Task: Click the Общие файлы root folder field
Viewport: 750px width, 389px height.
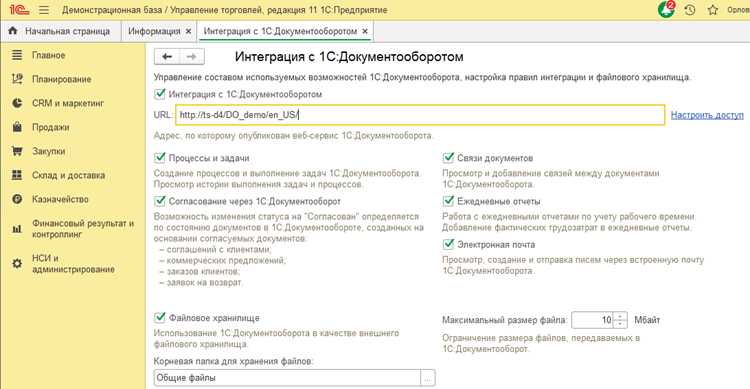Action: point(287,378)
